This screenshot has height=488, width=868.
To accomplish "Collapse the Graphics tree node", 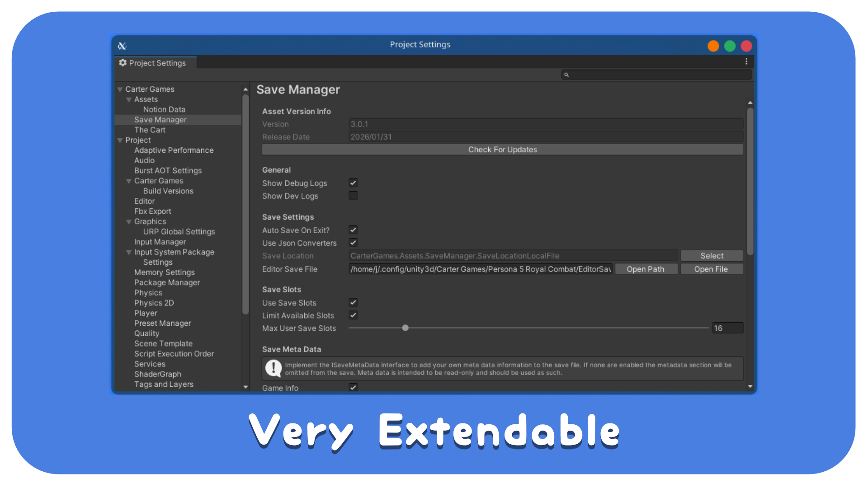I will pos(129,222).
